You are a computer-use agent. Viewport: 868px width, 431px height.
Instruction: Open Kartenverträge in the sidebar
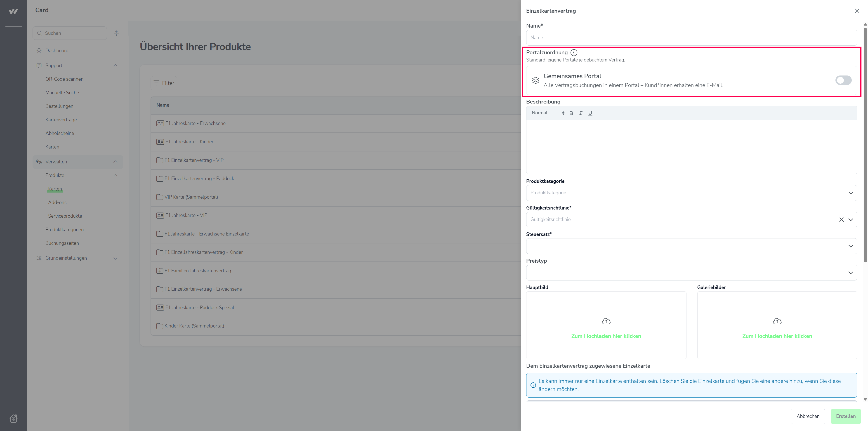pyautogui.click(x=61, y=120)
